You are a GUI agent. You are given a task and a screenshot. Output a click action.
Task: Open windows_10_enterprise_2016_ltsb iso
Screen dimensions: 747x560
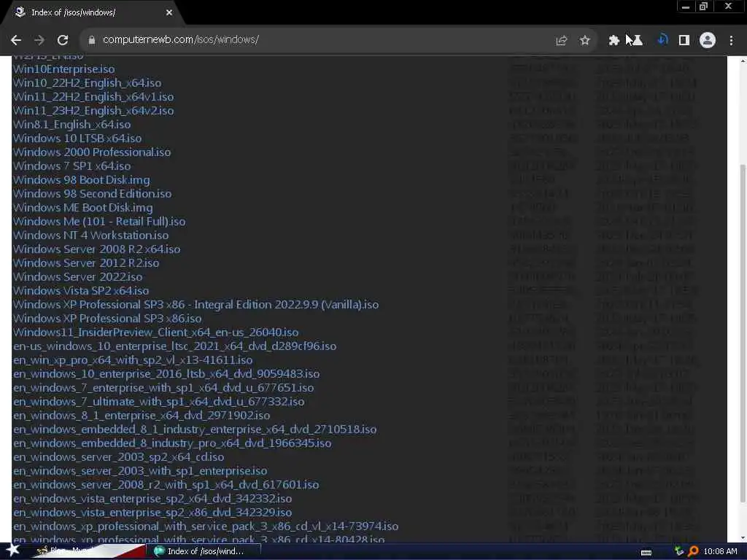click(166, 374)
